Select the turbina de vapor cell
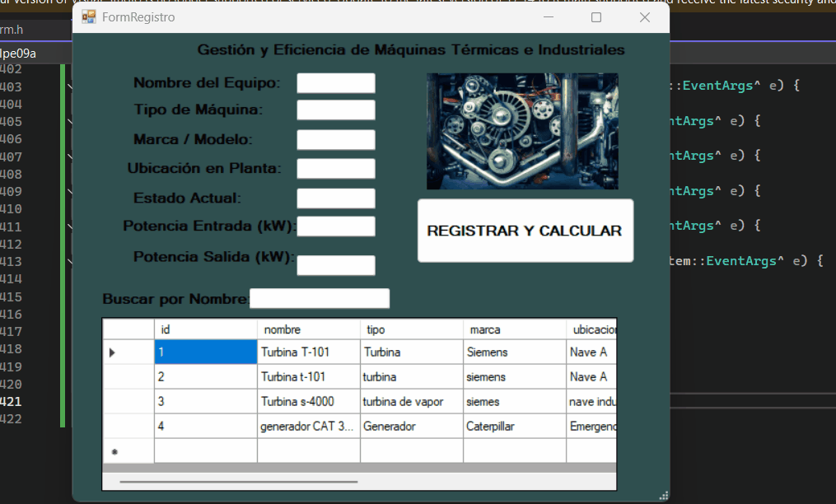 (401, 401)
